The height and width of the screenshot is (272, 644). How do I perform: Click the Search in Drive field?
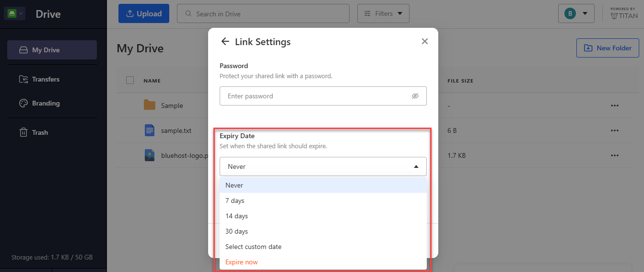coord(263,13)
